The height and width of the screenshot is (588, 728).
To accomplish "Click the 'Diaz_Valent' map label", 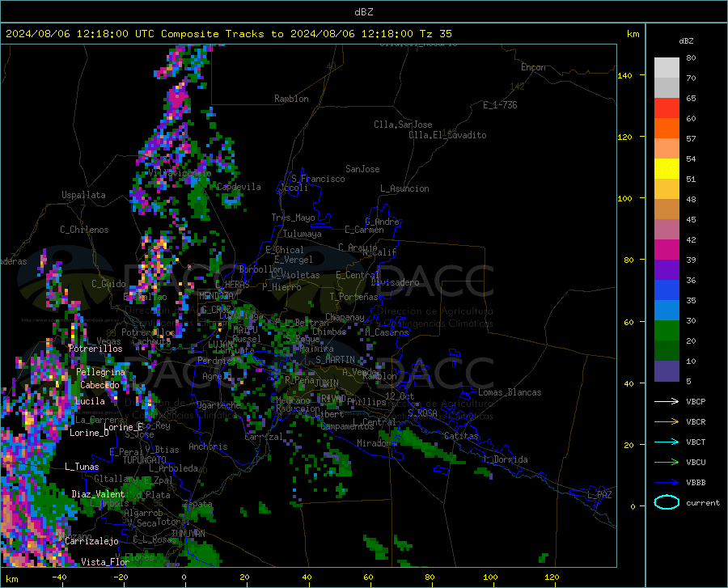I will pyautogui.click(x=98, y=494).
